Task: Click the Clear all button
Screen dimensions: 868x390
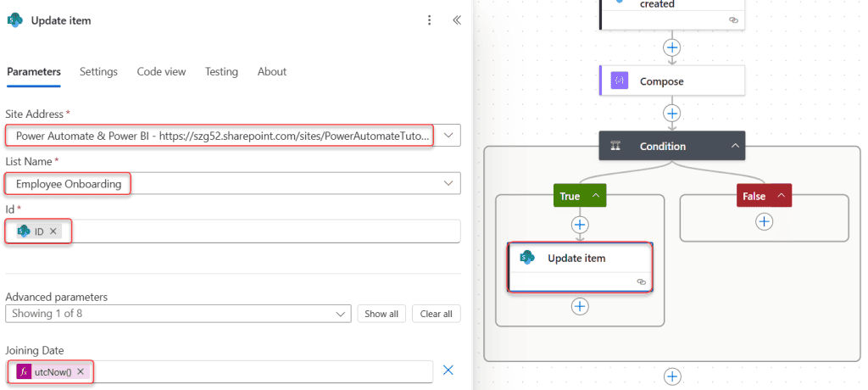Action: pyautogui.click(x=437, y=314)
